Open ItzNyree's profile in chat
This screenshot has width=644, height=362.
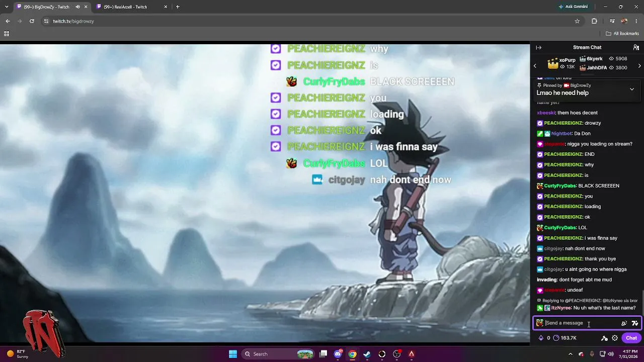click(561, 308)
